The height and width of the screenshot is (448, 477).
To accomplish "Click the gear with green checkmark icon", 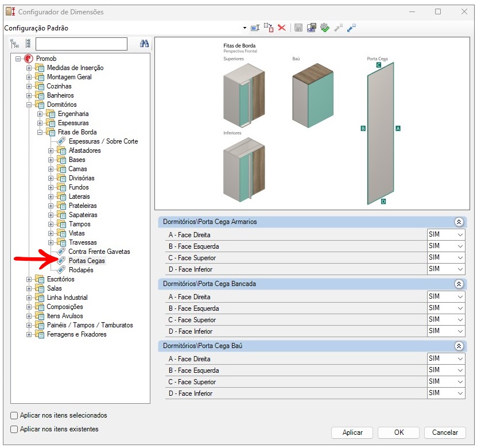I will pyautogui.click(x=325, y=28).
